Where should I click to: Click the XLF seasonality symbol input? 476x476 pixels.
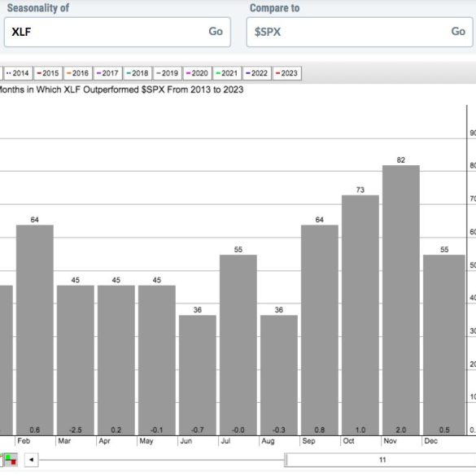point(117,32)
